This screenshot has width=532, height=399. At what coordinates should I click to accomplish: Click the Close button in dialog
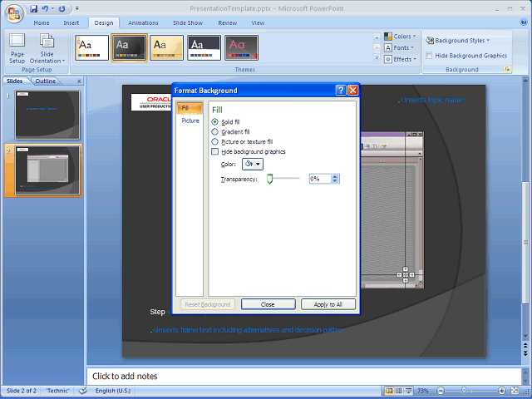tap(268, 304)
